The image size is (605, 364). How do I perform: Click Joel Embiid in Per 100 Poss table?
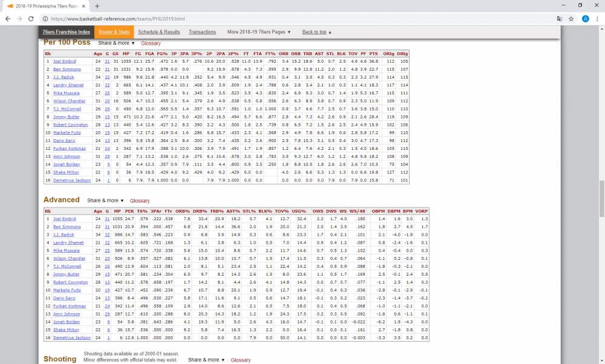[x=64, y=61]
